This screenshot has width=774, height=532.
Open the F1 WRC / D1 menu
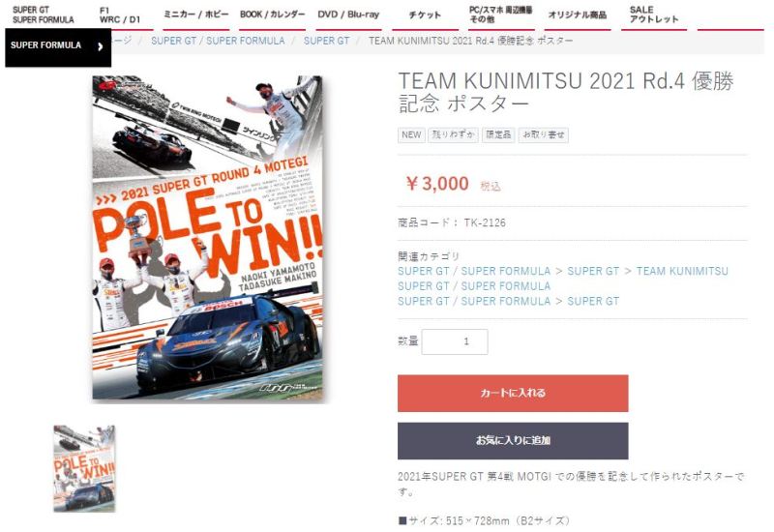[x=119, y=15]
